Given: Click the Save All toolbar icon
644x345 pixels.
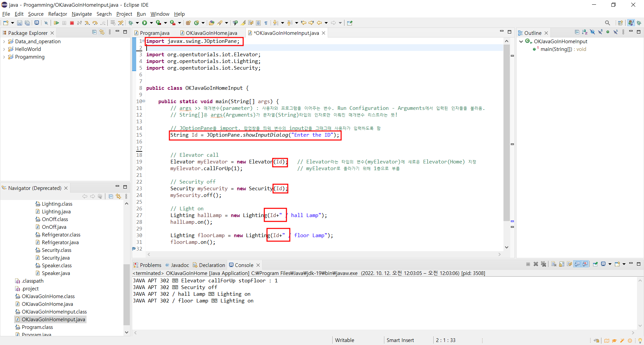Looking at the screenshot, I should click(27, 23).
